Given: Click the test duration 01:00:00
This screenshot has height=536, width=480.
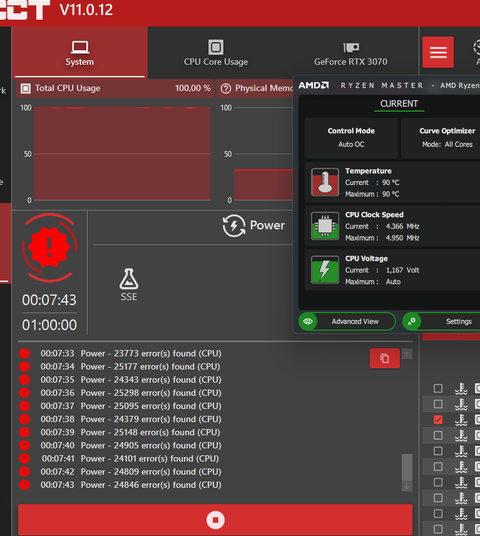Looking at the screenshot, I should 50,325.
